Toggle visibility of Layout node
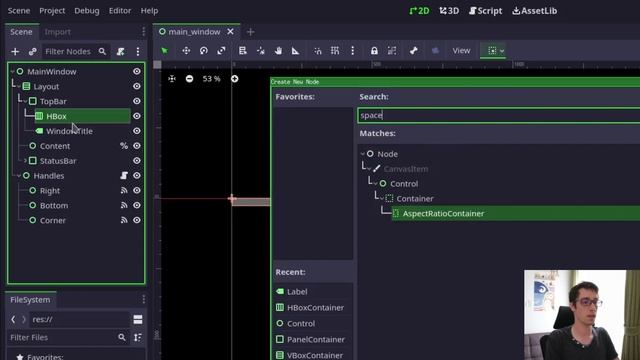 coord(137,86)
